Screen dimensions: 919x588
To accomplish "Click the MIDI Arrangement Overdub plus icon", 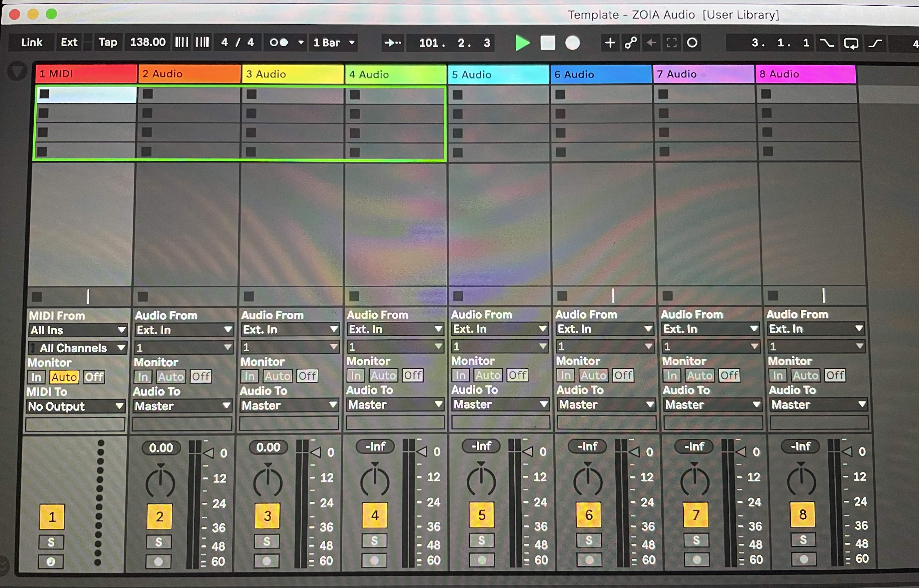I will (610, 43).
